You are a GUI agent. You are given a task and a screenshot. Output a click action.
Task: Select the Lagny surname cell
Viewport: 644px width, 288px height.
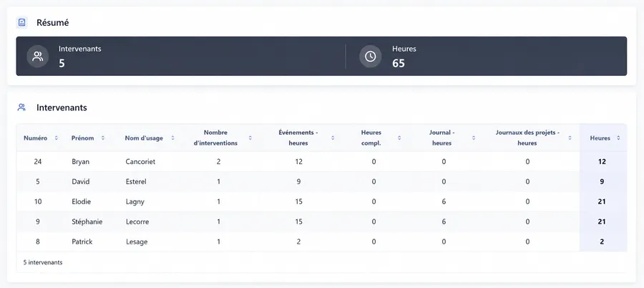click(x=135, y=201)
